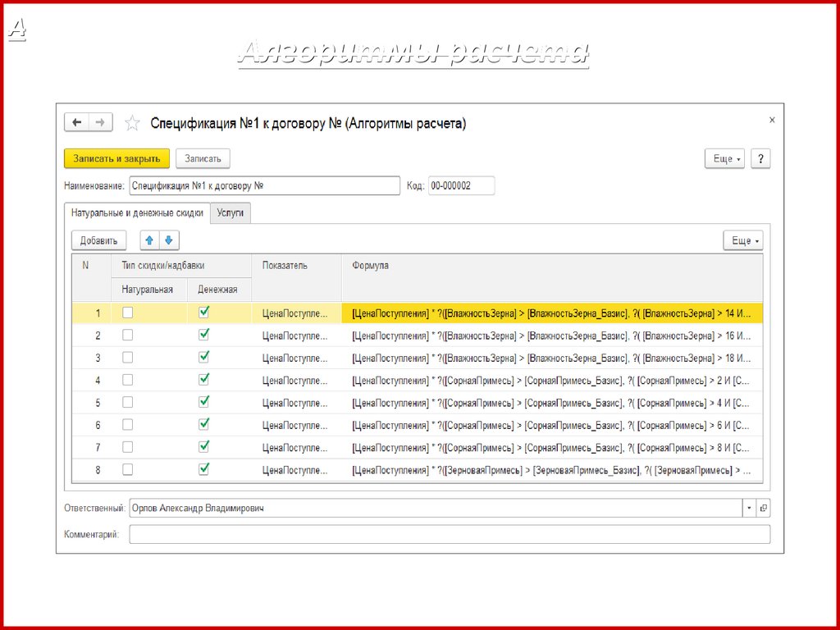840x630 pixels.
Task: Add specification to favorites with star icon
Action: (132, 124)
